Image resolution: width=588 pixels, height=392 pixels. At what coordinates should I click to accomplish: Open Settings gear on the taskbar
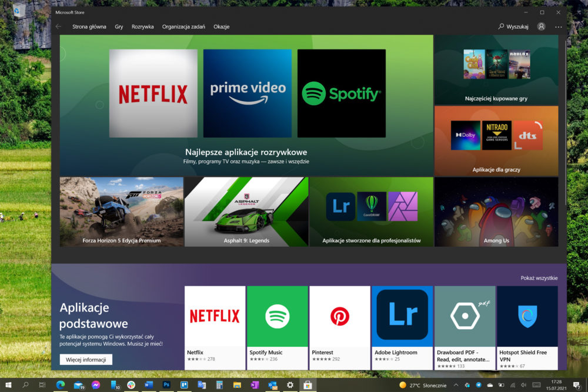(x=290, y=385)
